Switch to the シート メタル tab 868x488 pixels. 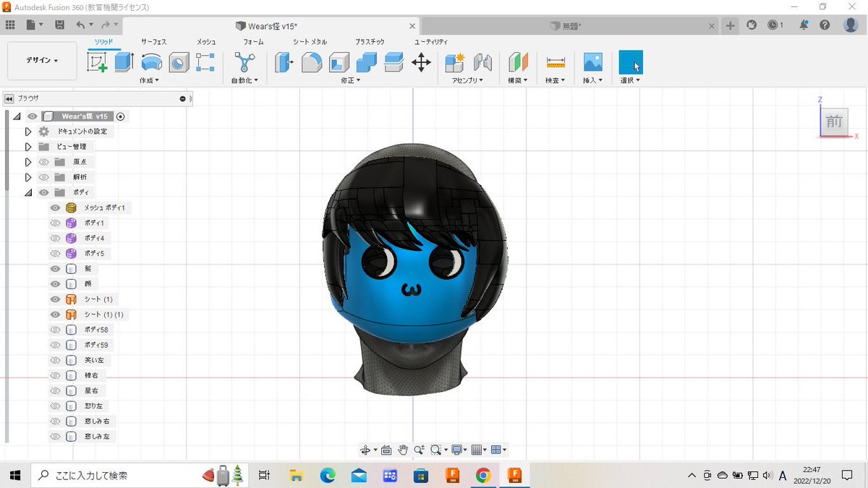pos(310,42)
